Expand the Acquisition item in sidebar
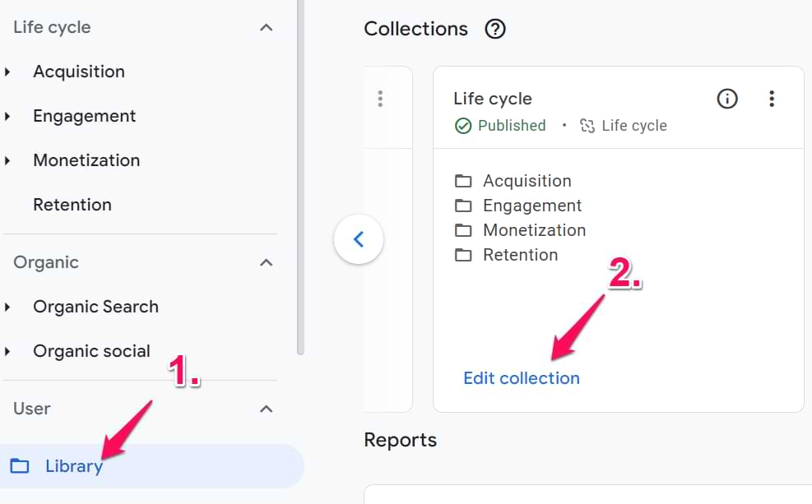Viewport: 812px width, 504px height. [7, 72]
